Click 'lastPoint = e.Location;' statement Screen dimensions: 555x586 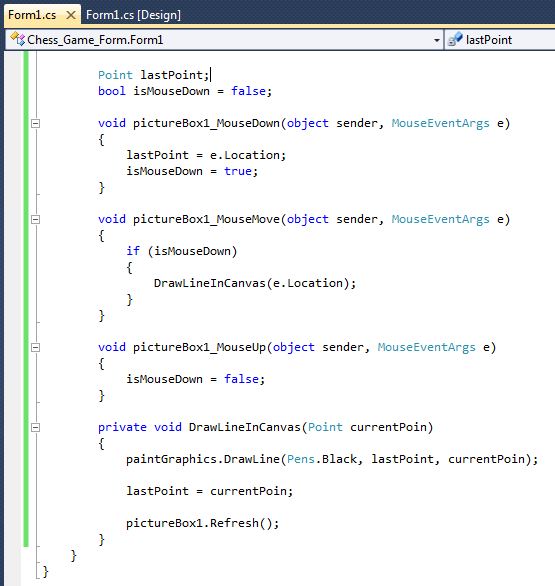206,155
